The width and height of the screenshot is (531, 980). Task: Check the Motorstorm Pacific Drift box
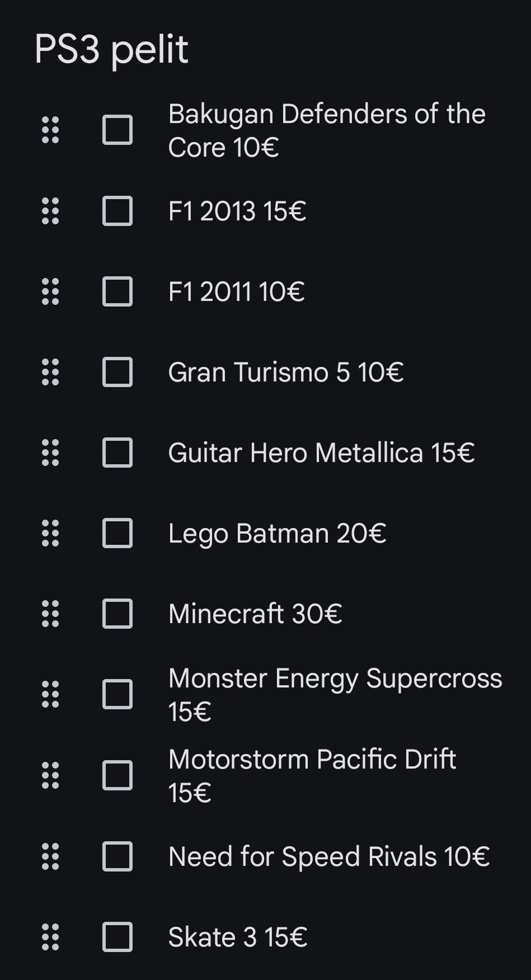coord(118,775)
